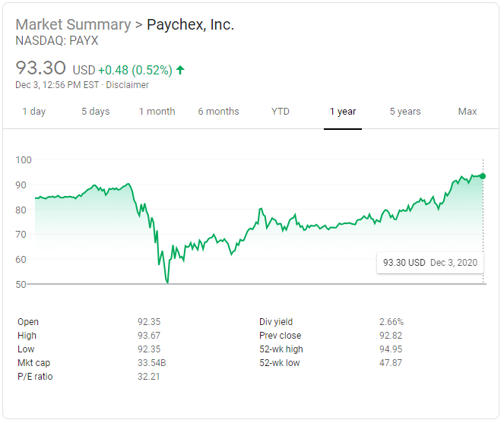Click the green up arrow icon
The height and width of the screenshot is (423, 504).
pos(180,71)
